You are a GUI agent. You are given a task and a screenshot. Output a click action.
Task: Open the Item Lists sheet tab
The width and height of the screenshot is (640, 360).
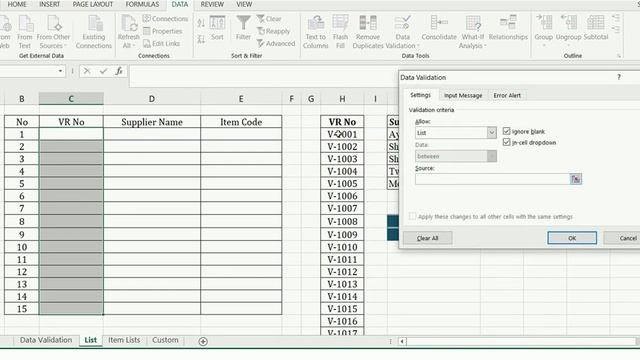pyautogui.click(x=124, y=340)
